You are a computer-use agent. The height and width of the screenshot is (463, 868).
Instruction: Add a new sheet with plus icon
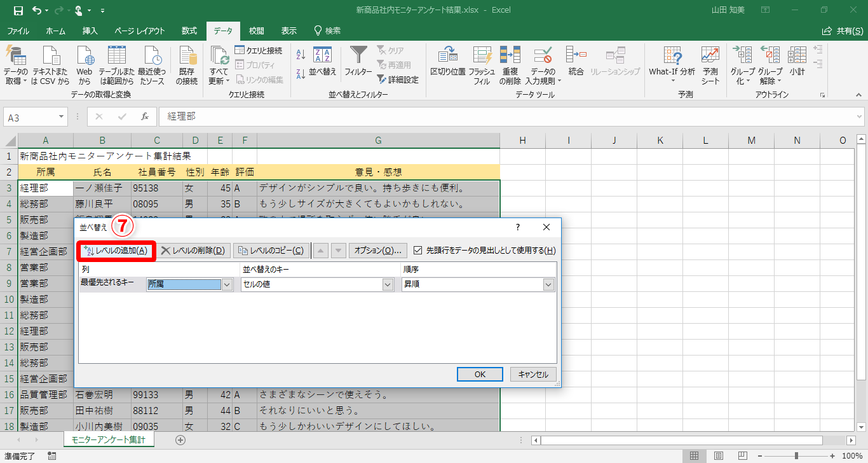(x=180, y=439)
